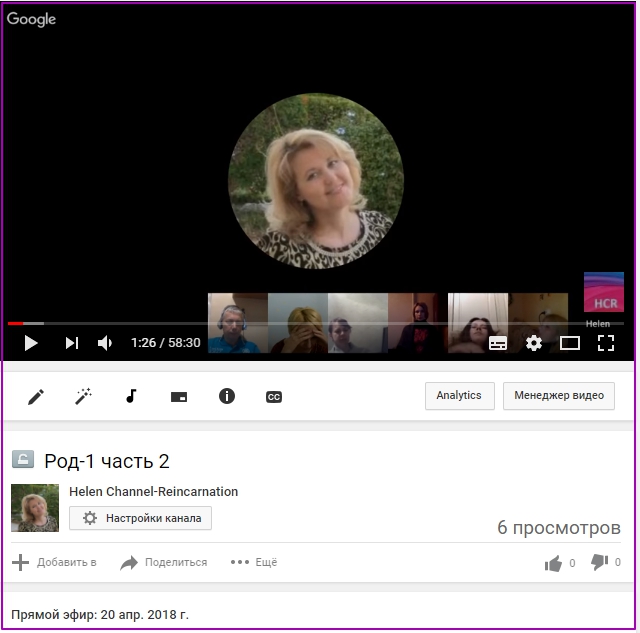This screenshot has width=640, height=633.
Task: Mute the video volume
Action: point(105,343)
